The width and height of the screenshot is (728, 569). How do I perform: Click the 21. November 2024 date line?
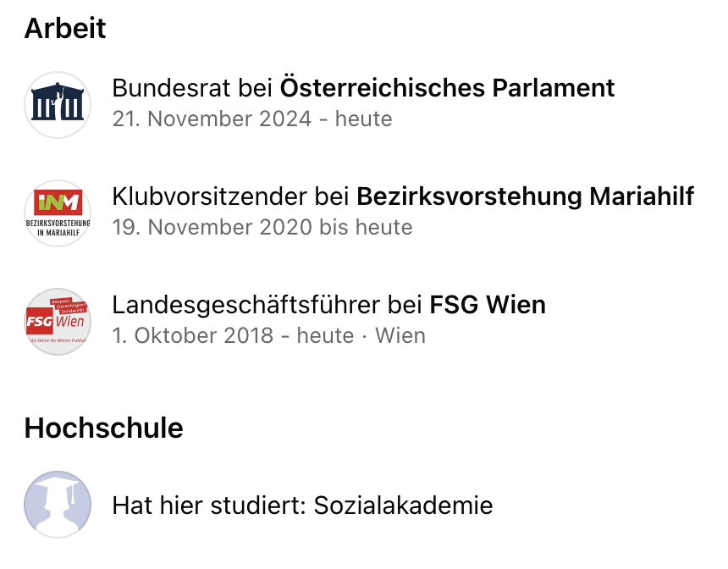252,119
